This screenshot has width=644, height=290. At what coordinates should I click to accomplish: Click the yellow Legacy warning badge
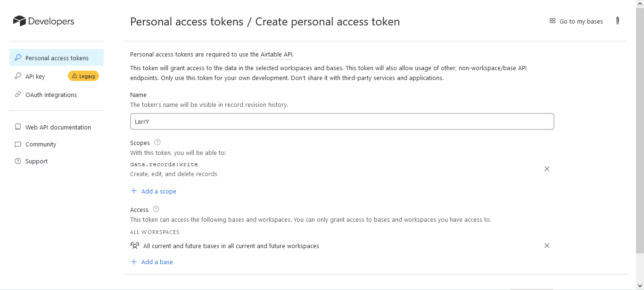click(83, 76)
